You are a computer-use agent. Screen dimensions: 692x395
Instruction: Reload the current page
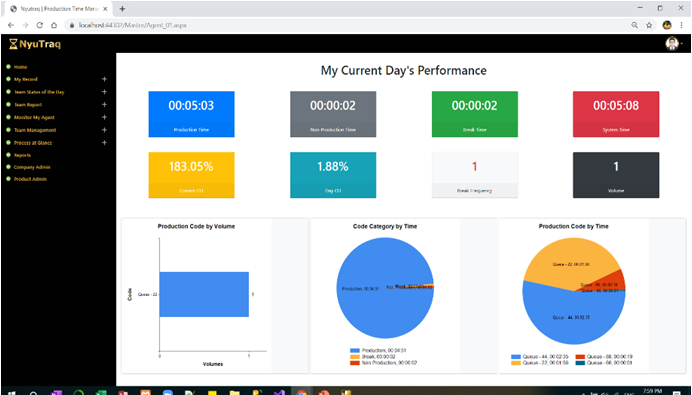point(40,25)
